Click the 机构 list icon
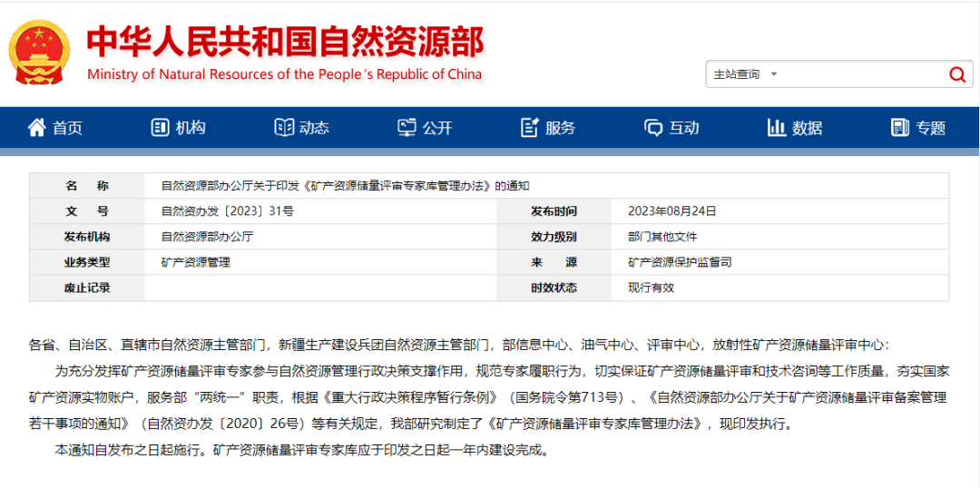The image size is (980, 488). coord(160,128)
